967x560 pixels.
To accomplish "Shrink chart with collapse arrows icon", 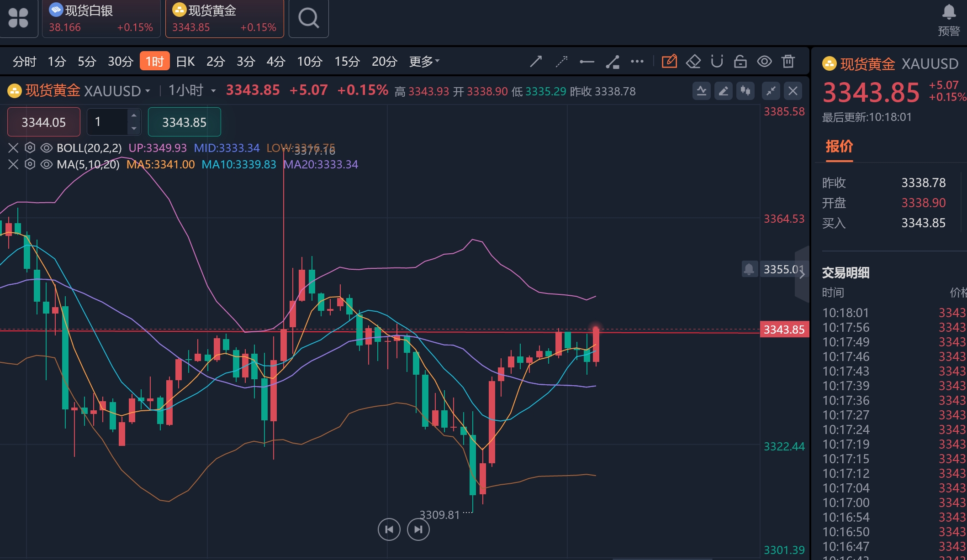I will click(771, 91).
